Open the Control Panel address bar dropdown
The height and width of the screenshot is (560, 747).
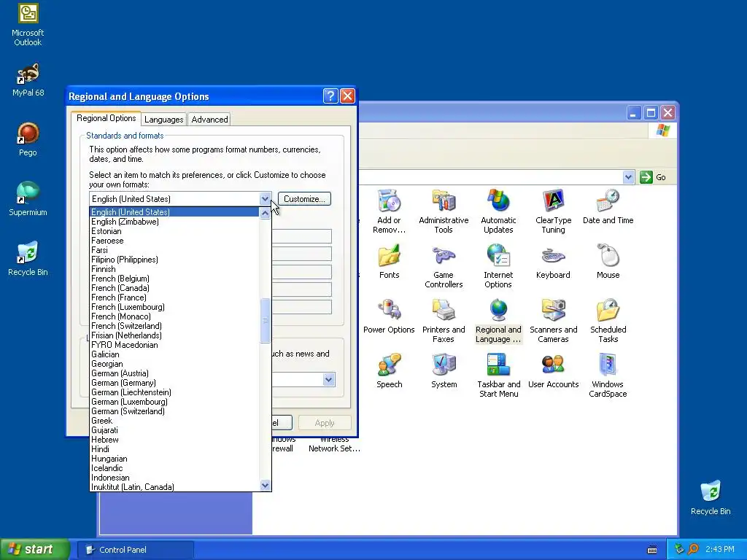628,177
